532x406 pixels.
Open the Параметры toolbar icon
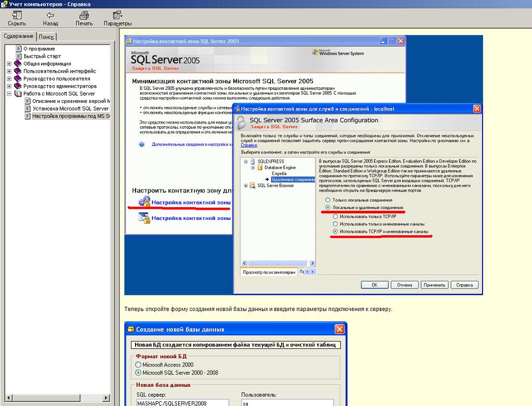[x=117, y=15]
